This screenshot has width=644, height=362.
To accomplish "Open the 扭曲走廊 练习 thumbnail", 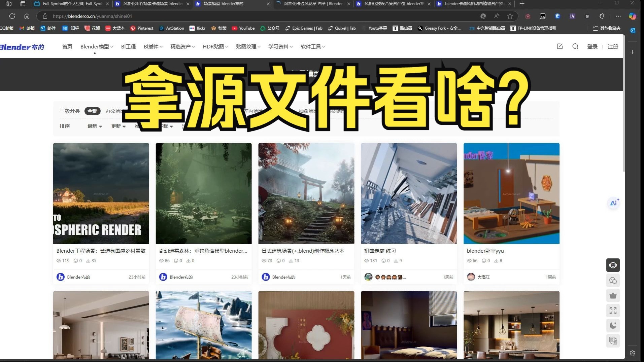I will point(409,193).
